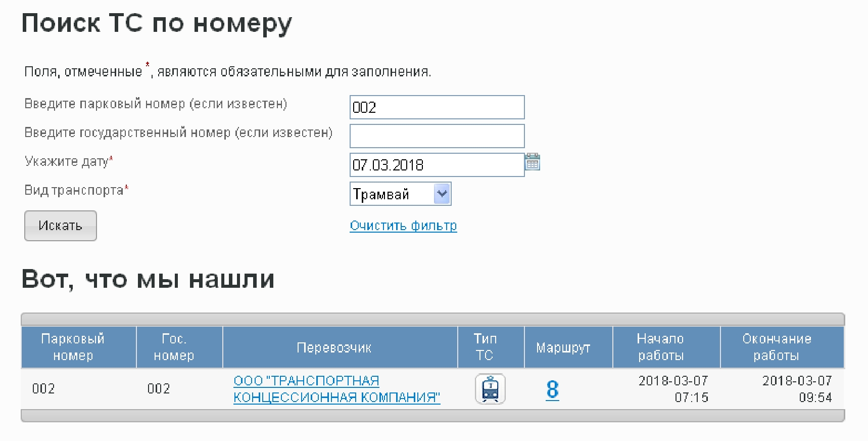Viewport: 868px width, 441px height.
Task: Click the Начало работы column header
Action: point(661,347)
